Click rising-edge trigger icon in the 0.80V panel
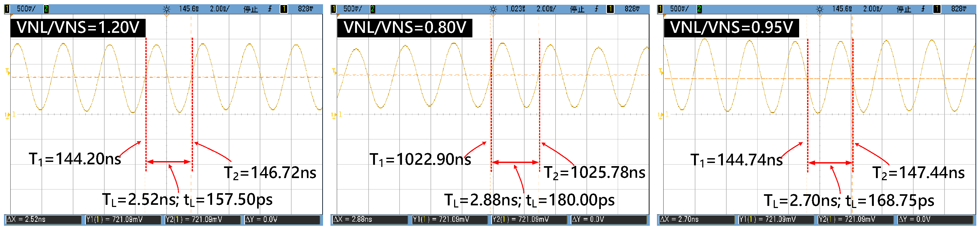The width and height of the screenshot is (980, 230). click(x=597, y=9)
